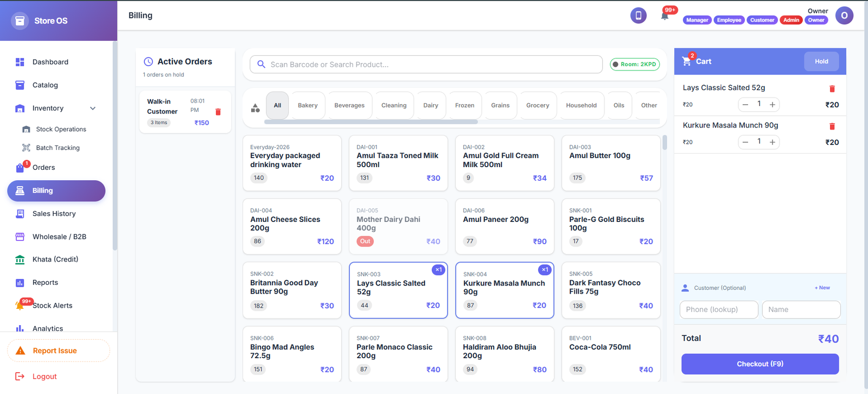Viewport: 868px width, 394px height.
Task: Select the Oils category tab
Action: coord(619,105)
